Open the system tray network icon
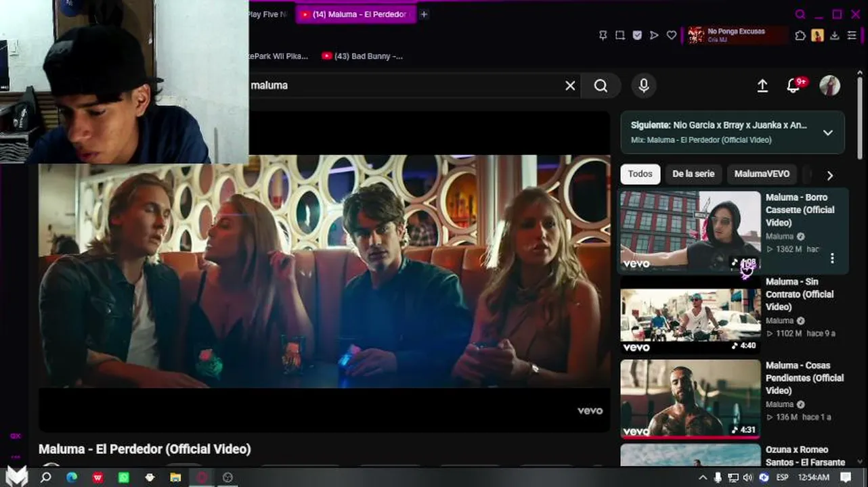Screen dimensions: 868x487 (733, 478)
